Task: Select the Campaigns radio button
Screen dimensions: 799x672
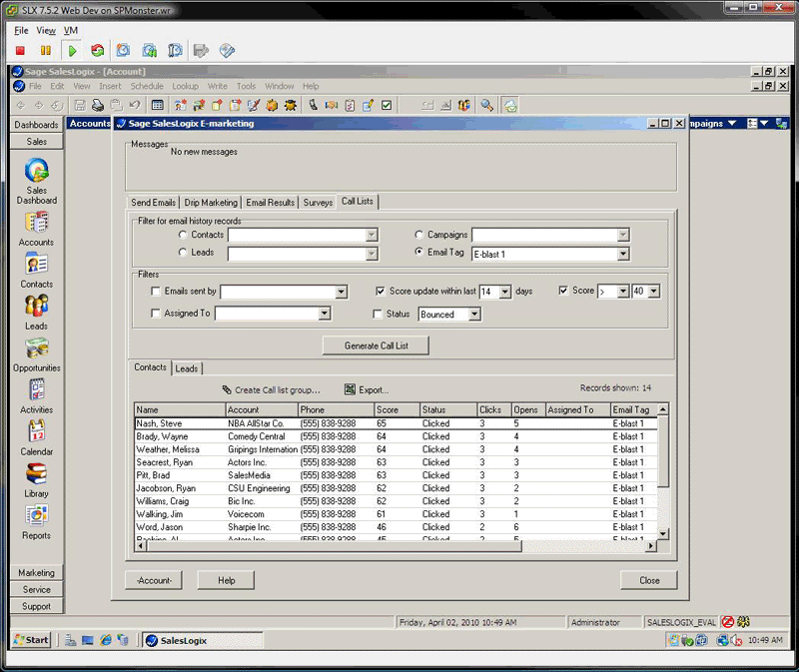Action: pos(418,235)
